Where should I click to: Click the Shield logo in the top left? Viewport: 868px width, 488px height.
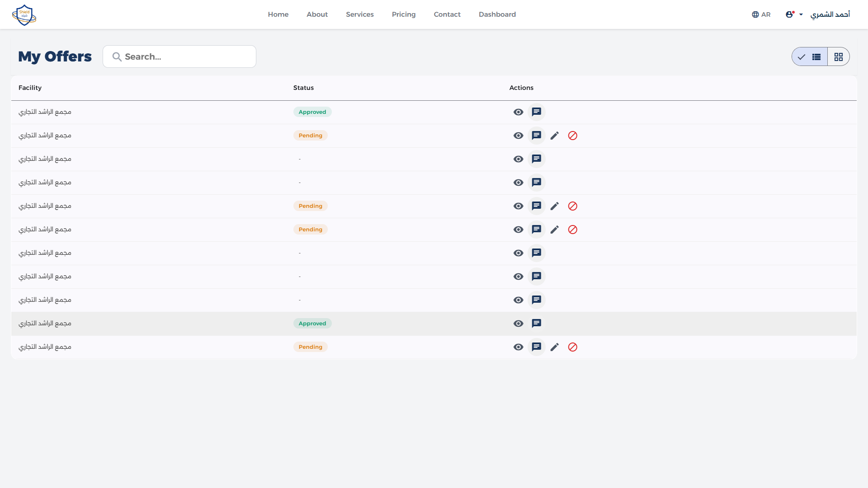[24, 14]
